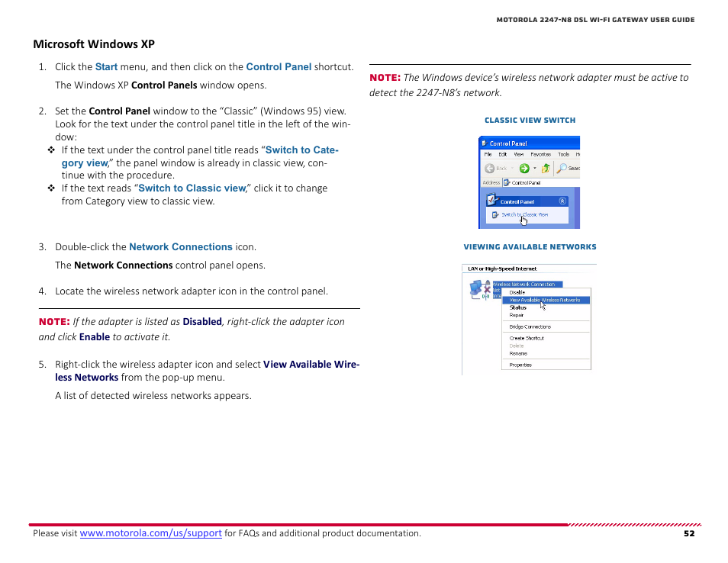
Task: Click the Address bar showing Control Panel
Action: point(541,183)
